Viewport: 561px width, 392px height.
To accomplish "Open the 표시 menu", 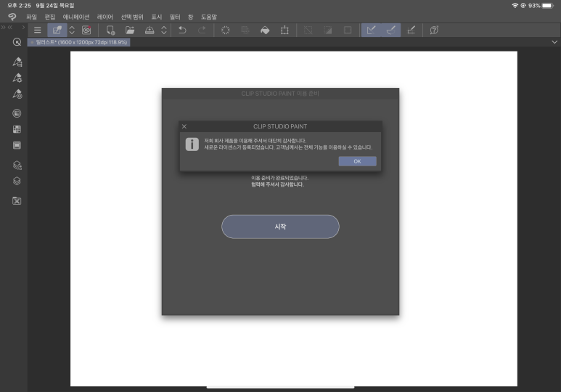I will (x=157, y=17).
